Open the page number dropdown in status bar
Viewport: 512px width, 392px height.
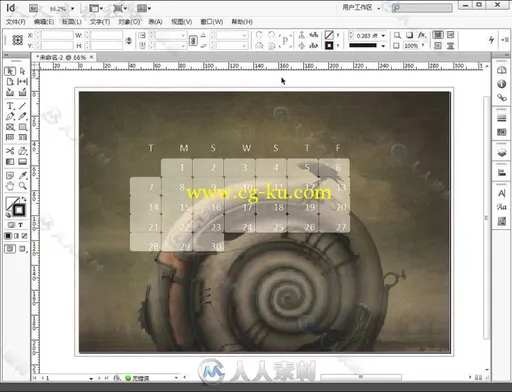(x=91, y=378)
